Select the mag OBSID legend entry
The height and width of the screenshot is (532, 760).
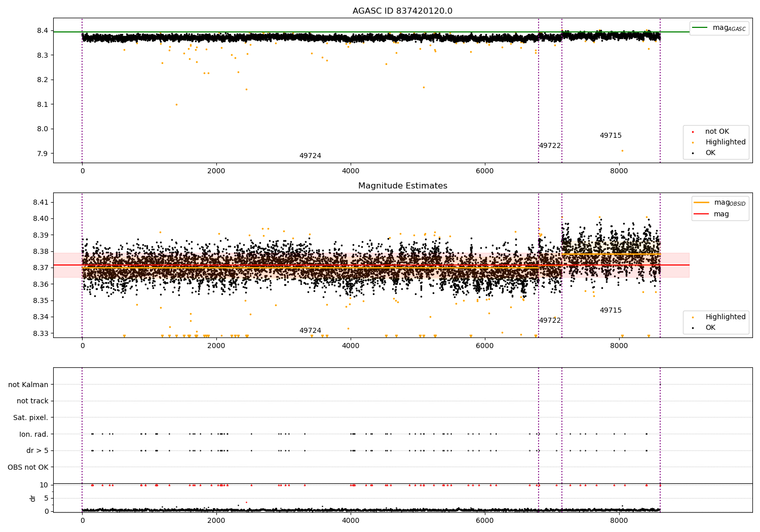720,203
